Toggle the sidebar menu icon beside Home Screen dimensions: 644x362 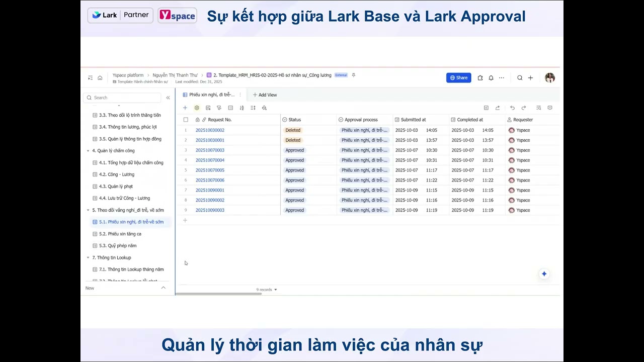pos(91,78)
